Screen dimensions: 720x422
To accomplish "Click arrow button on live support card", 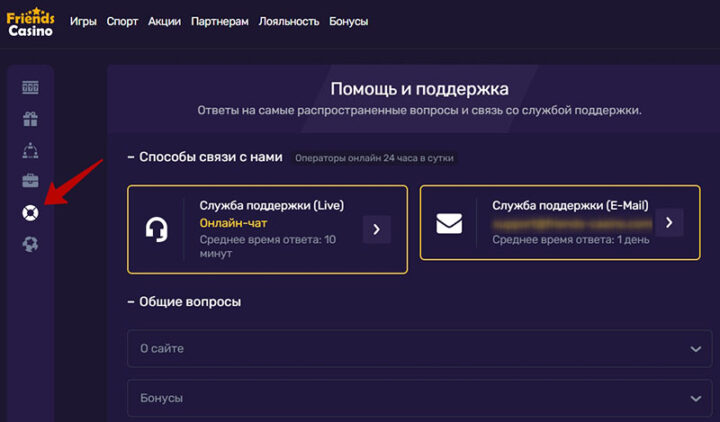I will pos(377,229).
